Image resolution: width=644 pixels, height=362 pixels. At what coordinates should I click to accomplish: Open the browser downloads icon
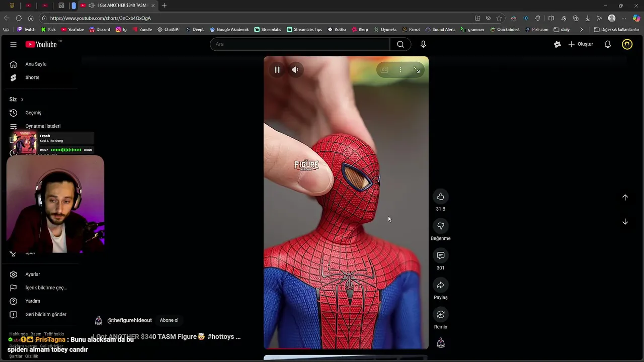587,18
